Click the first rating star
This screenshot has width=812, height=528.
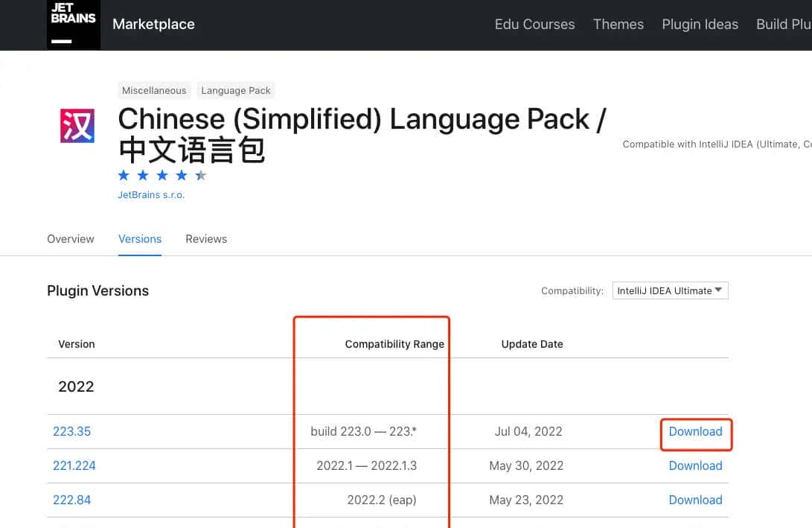pyautogui.click(x=124, y=175)
